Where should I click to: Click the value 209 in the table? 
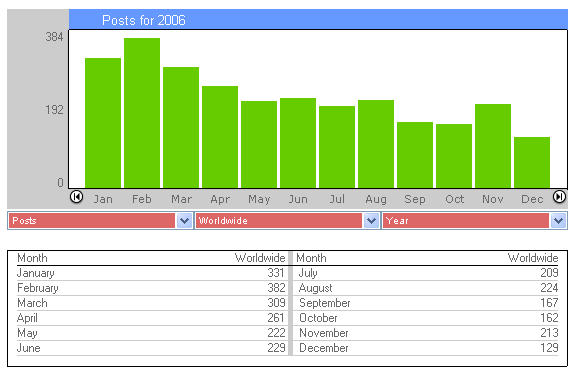click(x=549, y=273)
